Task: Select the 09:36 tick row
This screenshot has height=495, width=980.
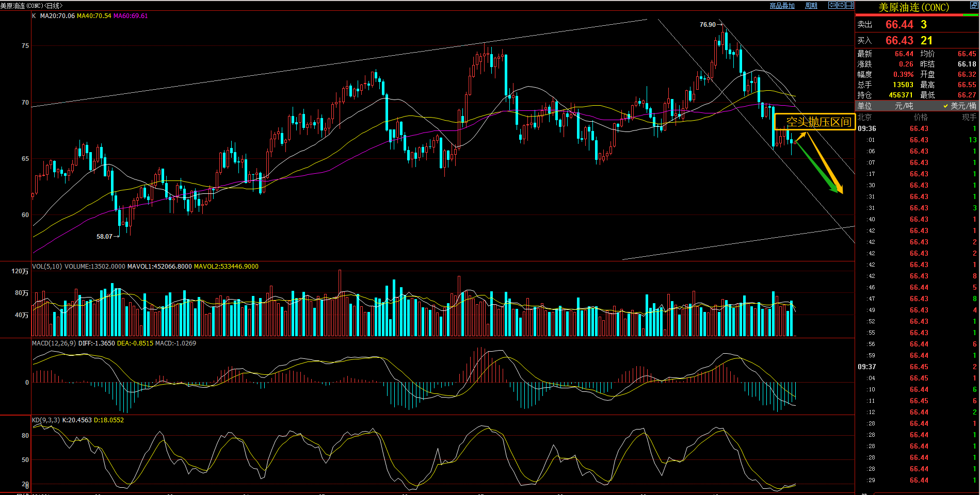Action: [917, 128]
